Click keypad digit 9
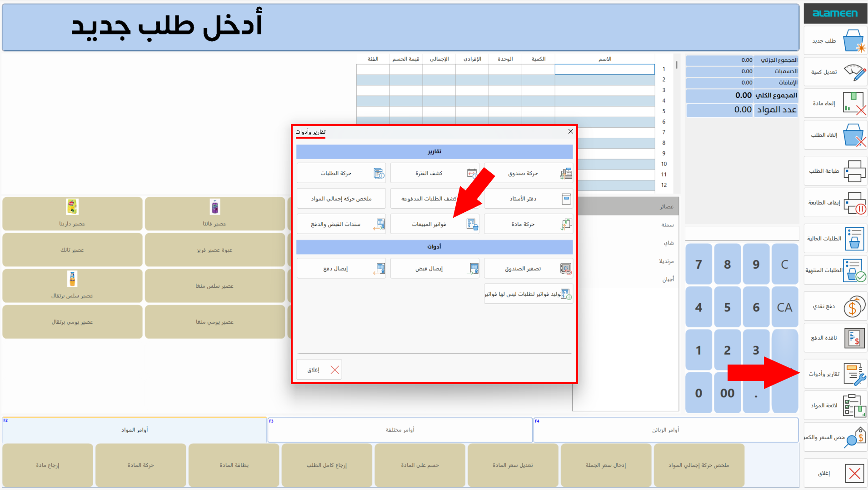This screenshot has width=868, height=490. click(756, 264)
